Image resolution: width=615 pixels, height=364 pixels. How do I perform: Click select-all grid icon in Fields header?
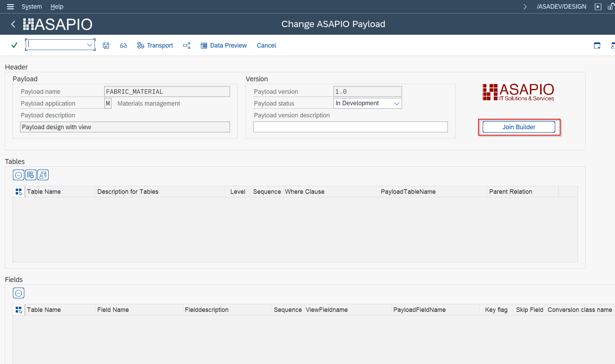19,310
